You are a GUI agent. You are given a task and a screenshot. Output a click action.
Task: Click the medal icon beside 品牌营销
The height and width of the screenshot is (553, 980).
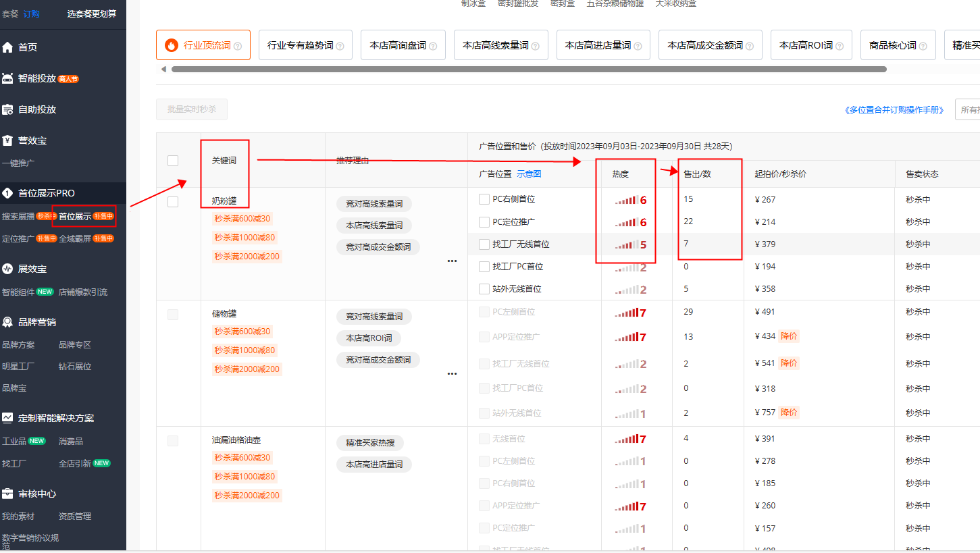tap(8, 322)
